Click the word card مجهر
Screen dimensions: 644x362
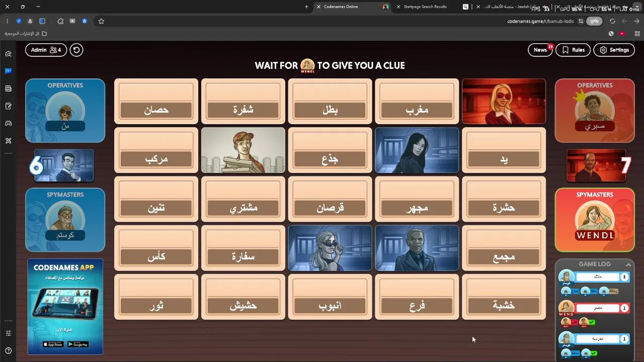pyautogui.click(x=417, y=199)
